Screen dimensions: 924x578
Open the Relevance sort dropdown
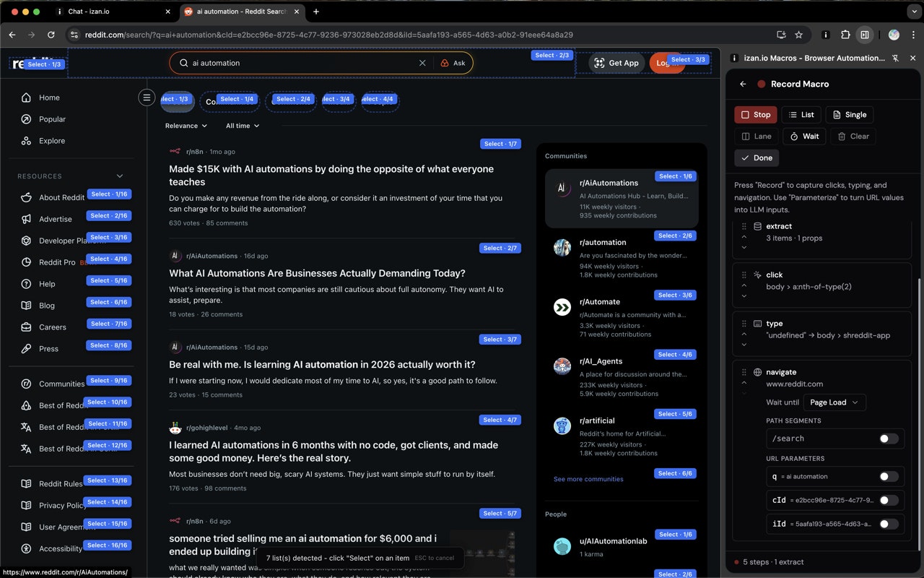point(186,126)
